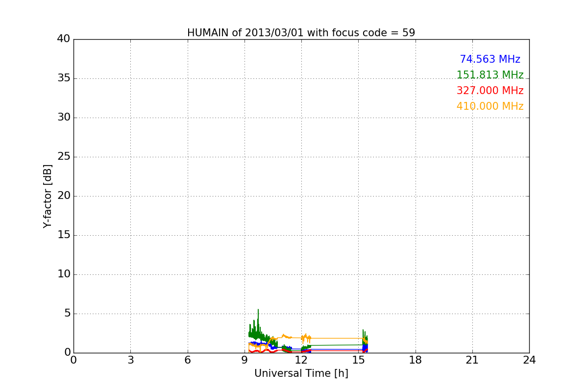Viewport: 588px width, 392px height.
Task: Click the x-axis tick label 3
Action: 130,360
